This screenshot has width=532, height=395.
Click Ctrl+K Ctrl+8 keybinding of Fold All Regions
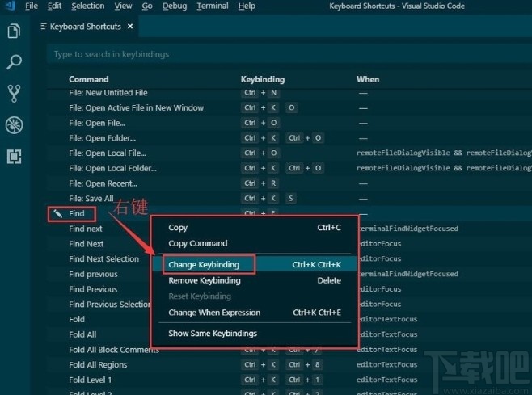[x=282, y=365]
